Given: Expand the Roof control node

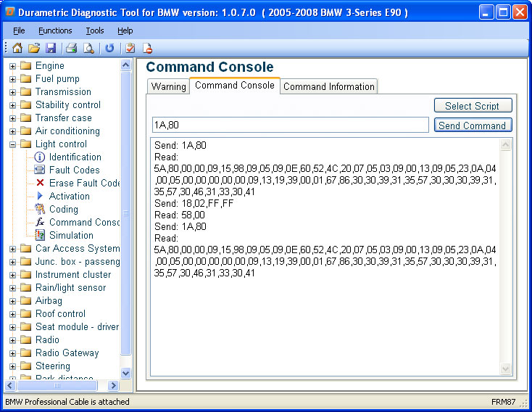Looking at the screenshot, I should click(12, 315).
